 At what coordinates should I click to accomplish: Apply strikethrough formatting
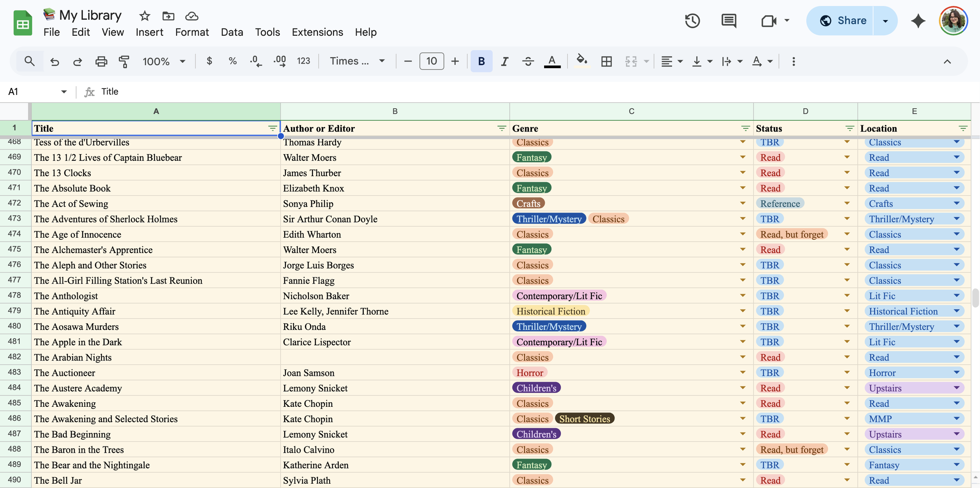pyautogui.click(x=528, y=61)
